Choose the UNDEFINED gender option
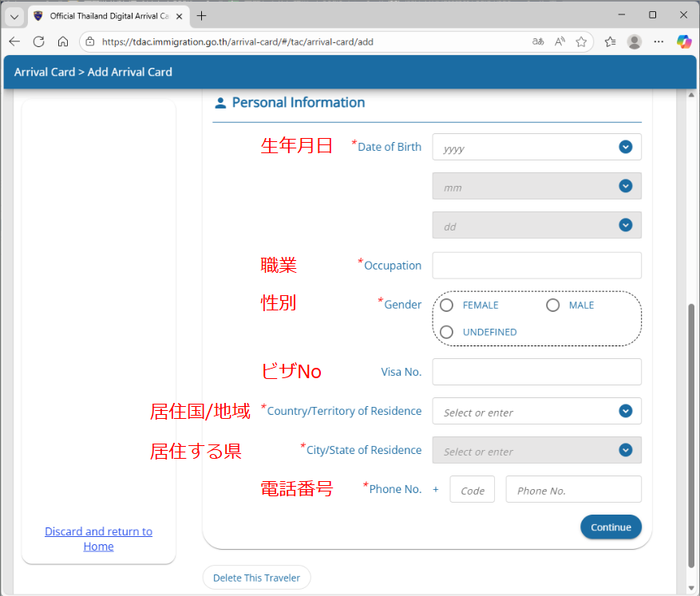Screen dimensions: 700x596 447,332
